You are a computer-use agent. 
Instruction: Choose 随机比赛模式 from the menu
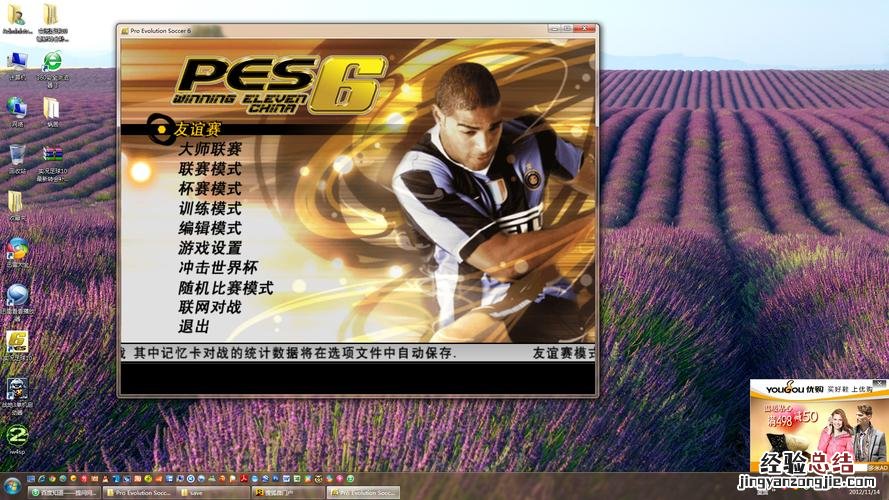(226, 287)
